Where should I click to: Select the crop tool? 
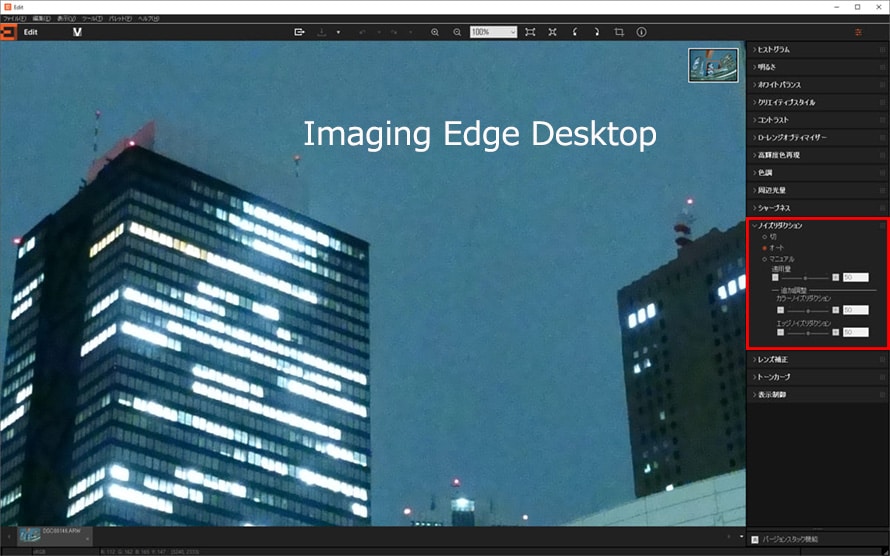619,32
